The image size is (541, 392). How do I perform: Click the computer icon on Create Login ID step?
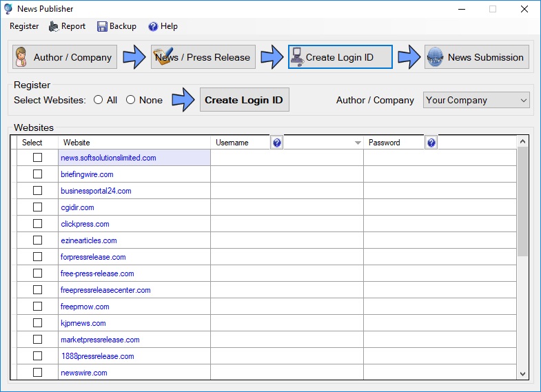point(297,57)
